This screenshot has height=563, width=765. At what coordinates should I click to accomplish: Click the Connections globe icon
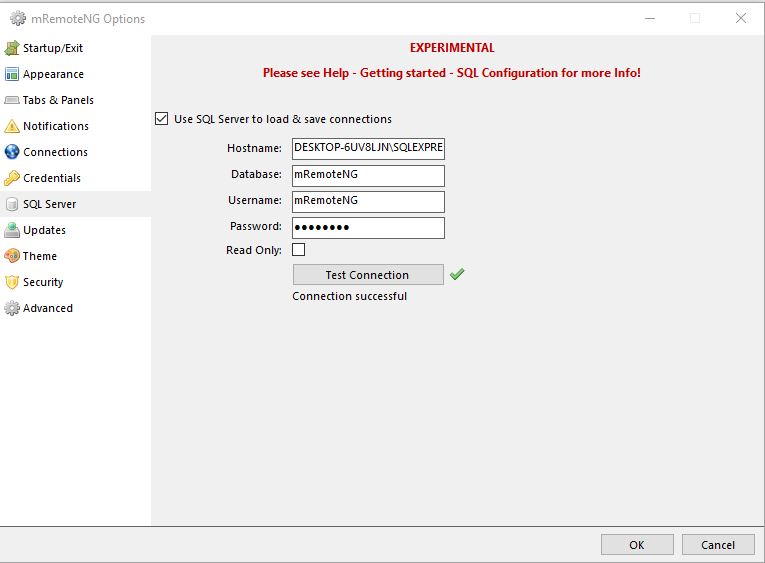point(12,152)
